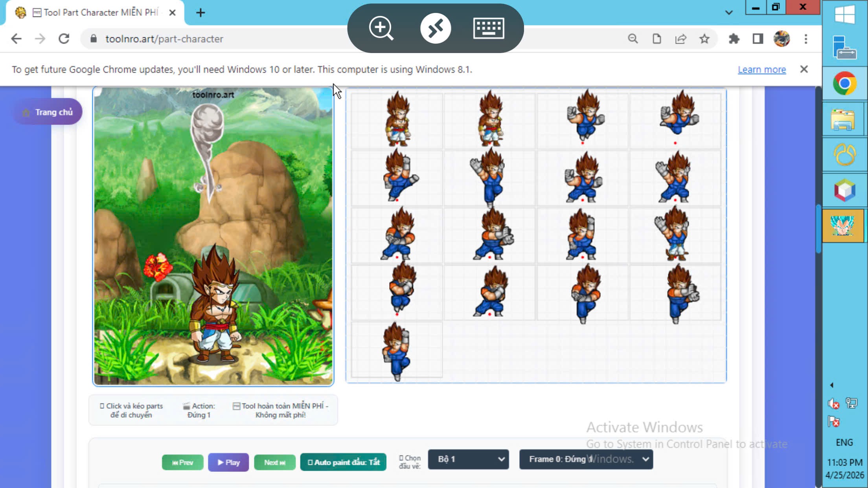
Task: Click the muted volume tray icon
Action: [833, 404]
